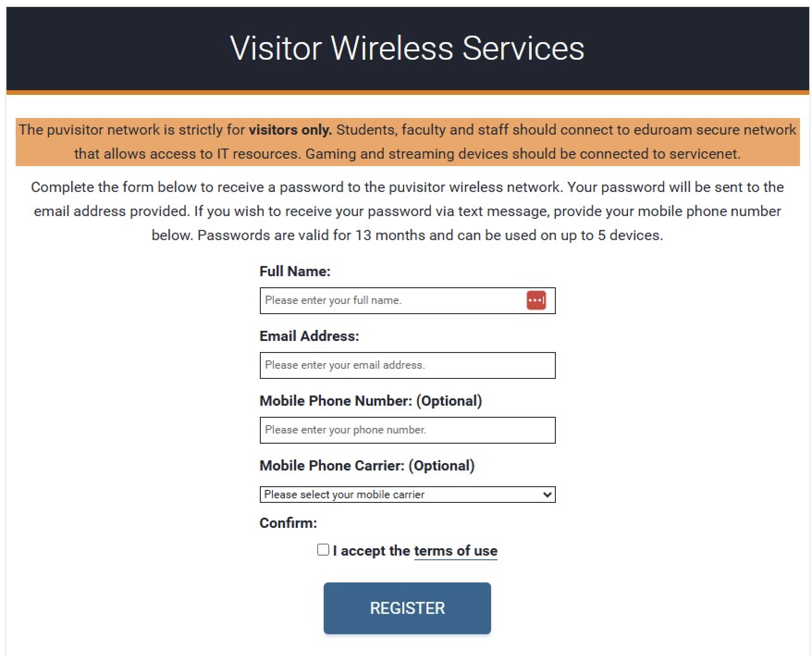This screenshot has height=656, width=812.
Task: Click the "Complete the form below" instructions paragraph
Action: (x=407, y=211)
